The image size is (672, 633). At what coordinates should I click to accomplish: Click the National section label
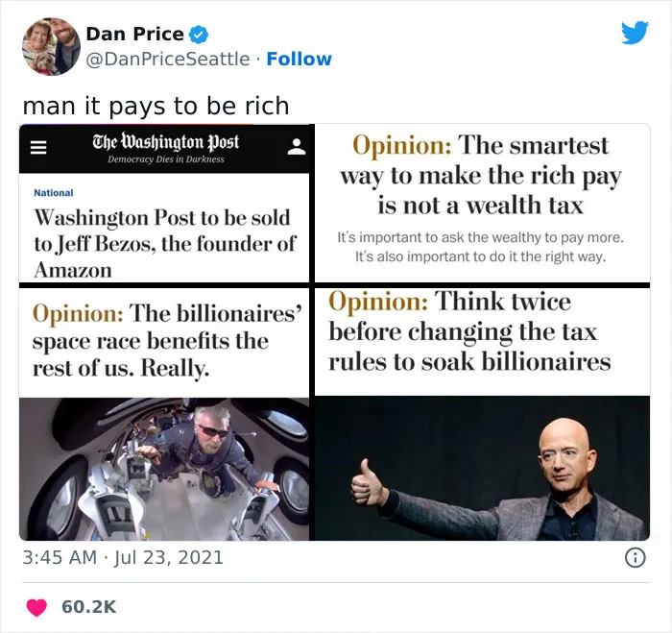pos(54,193)
